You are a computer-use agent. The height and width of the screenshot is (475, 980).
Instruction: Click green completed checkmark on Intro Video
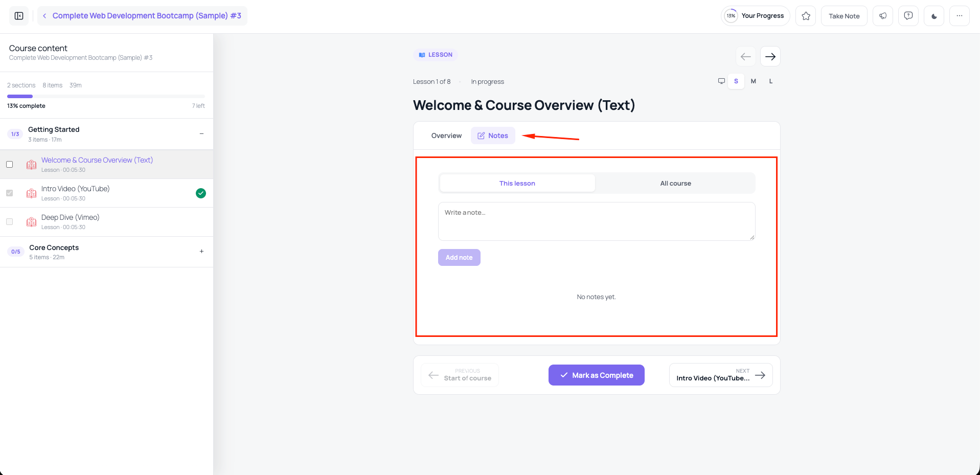(x=201, y=193)
